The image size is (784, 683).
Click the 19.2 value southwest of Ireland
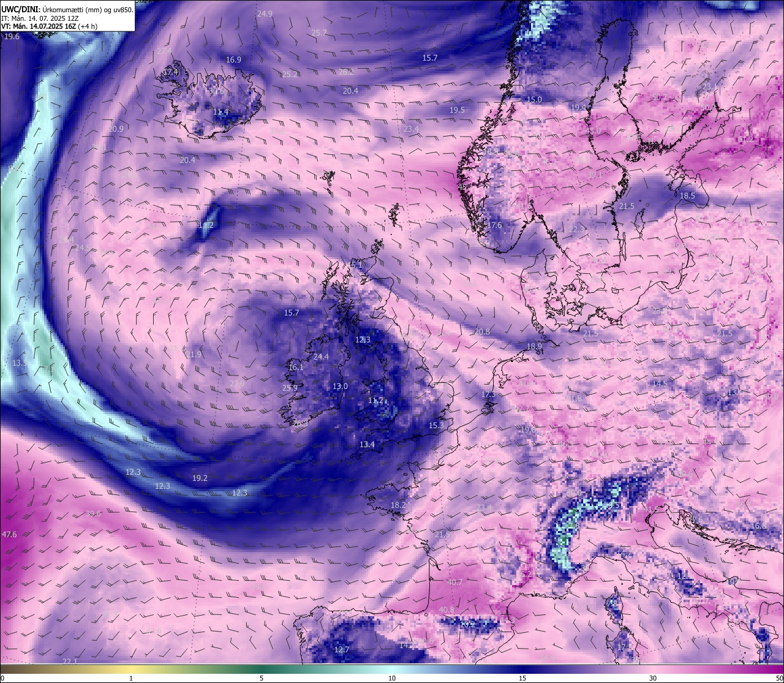pos(200,478)
